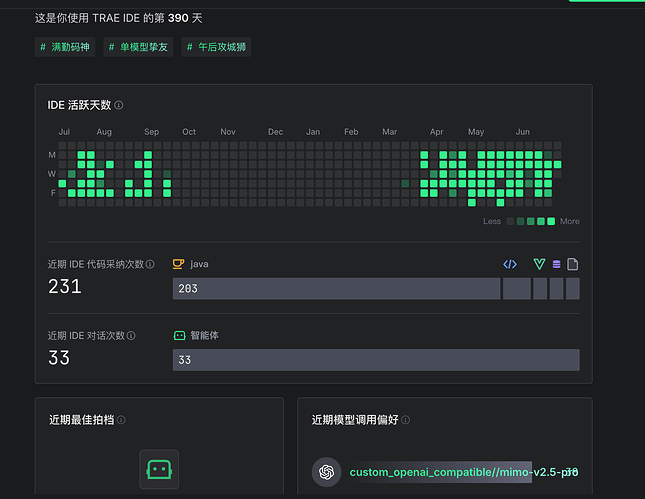
Task: Click the 'Jun' month label
Action: coord(523,132)
